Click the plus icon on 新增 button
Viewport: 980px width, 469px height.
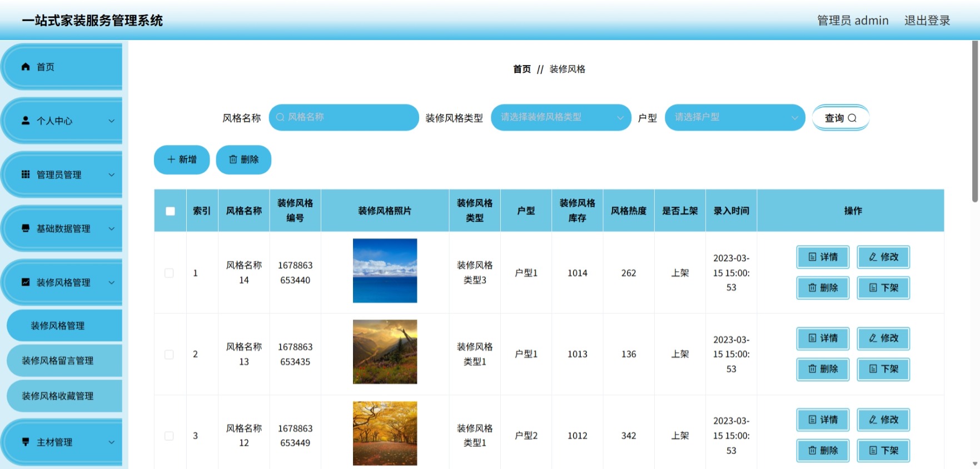(x=171, y=159)
